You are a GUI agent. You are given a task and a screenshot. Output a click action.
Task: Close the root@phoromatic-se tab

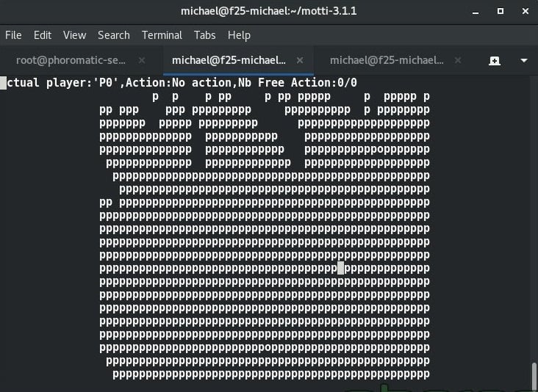tap(142, 60)
